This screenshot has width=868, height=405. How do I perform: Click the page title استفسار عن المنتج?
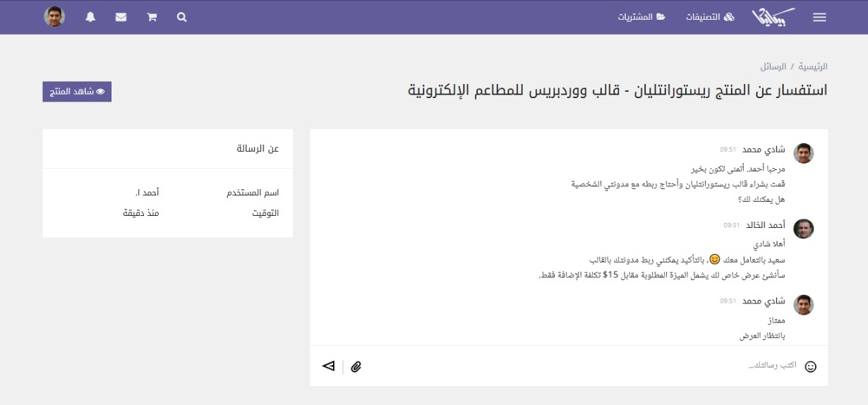[617, 91]
